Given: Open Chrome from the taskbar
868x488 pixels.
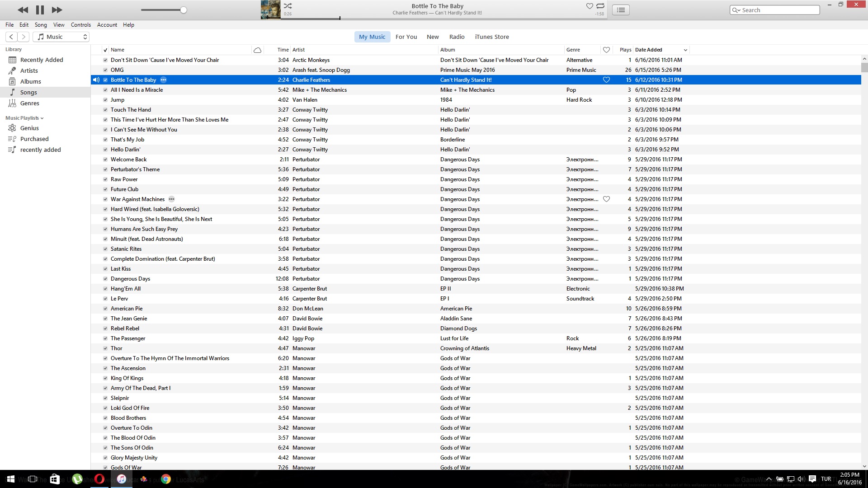Looking at the screenshot, I should tap(166, 479).
